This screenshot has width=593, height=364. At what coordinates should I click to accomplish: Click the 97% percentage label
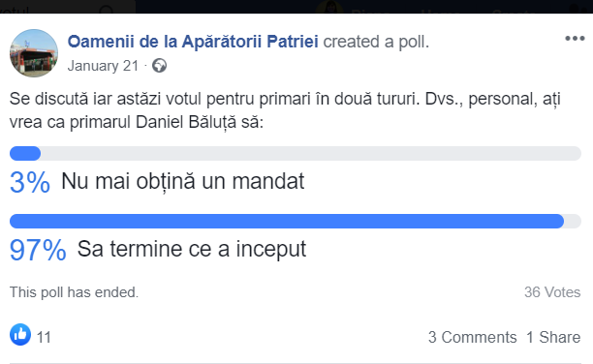pyautogui.click(x=38, y=250)
